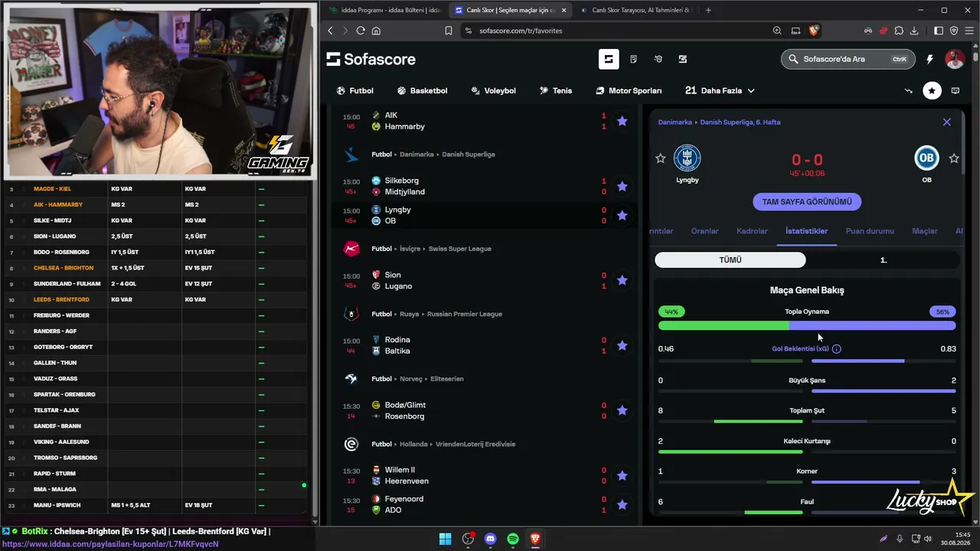Toggle favorite star for AIK - Hammarby

[x=622, y=121]
